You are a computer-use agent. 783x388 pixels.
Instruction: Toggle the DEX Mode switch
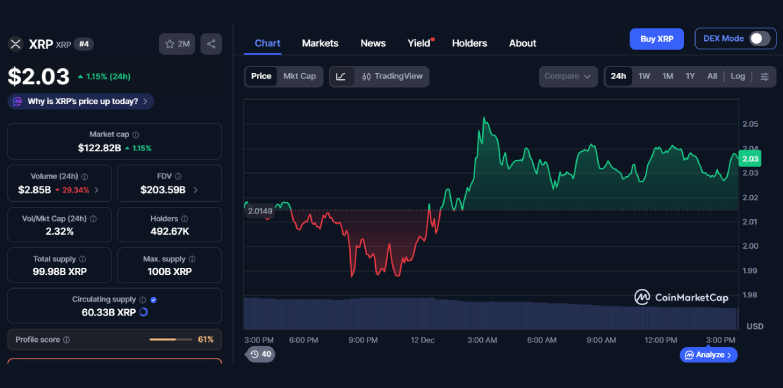point(759,38)
